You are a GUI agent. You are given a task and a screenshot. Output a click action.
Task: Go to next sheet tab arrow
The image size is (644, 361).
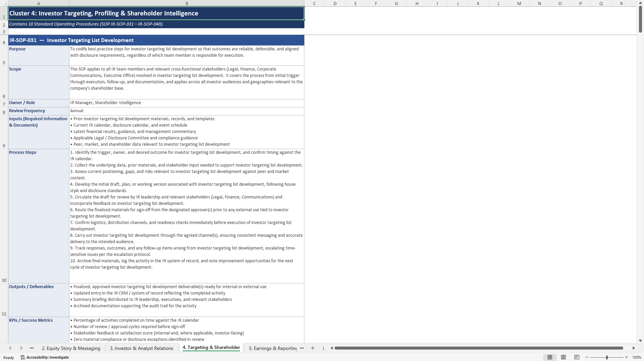click(x=21, y=348)
